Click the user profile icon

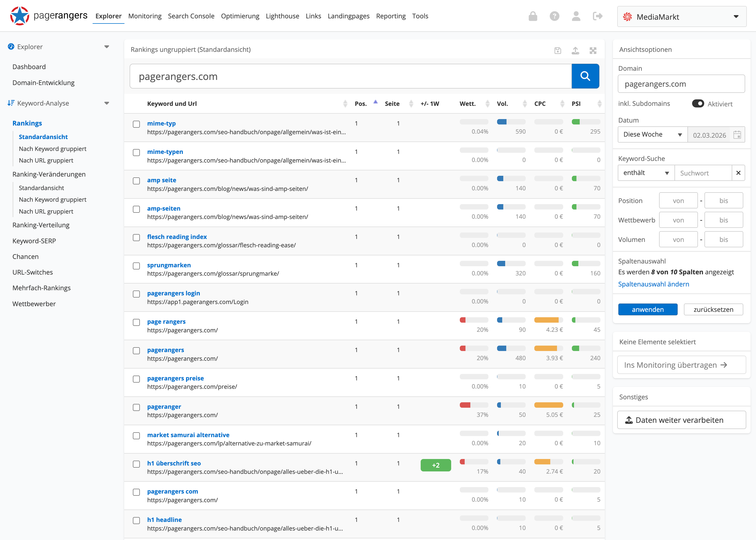pyautogui.click(x=576, y=16)
